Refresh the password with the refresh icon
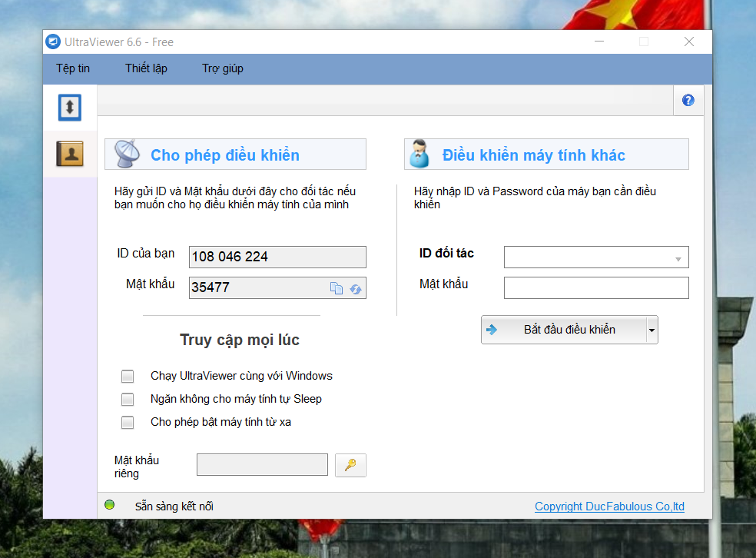Screen dimensions: 756x558 click(x=356, y=288)
